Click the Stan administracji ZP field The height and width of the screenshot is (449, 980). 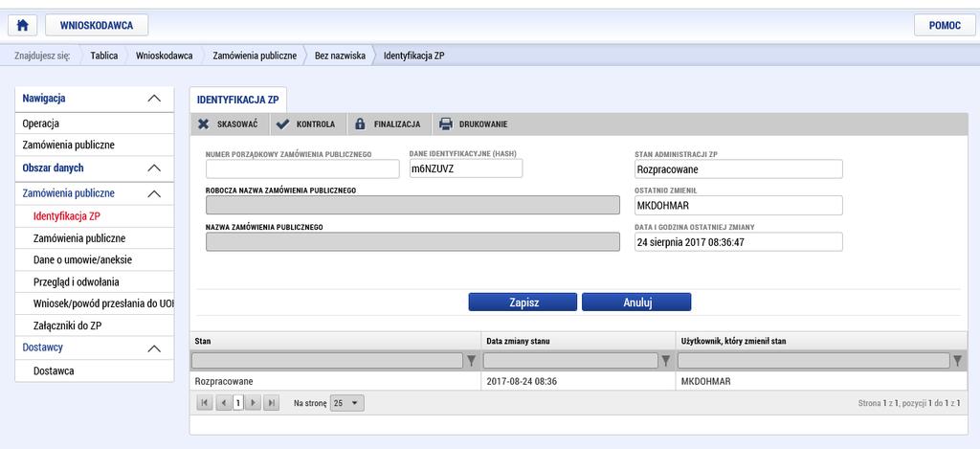click(x=738, y=168)
